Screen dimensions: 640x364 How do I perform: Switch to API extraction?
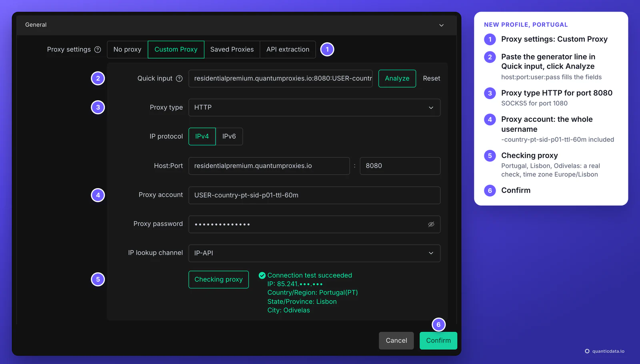pos(288,50)
